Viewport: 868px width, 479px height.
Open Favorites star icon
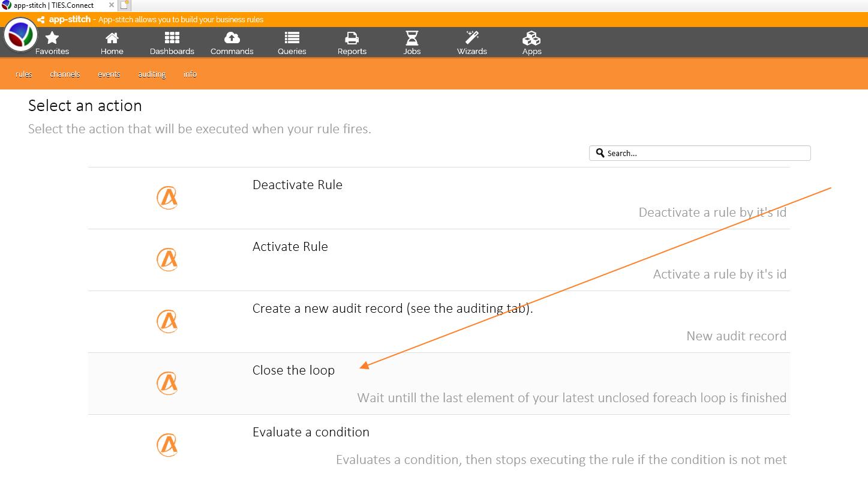point(52,39)
